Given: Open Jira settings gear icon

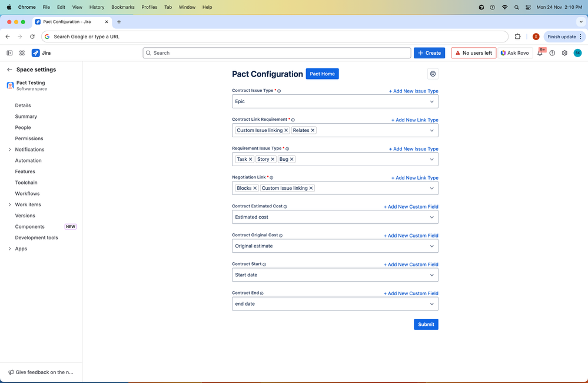Looking at the screenshot, I should 564,53.
